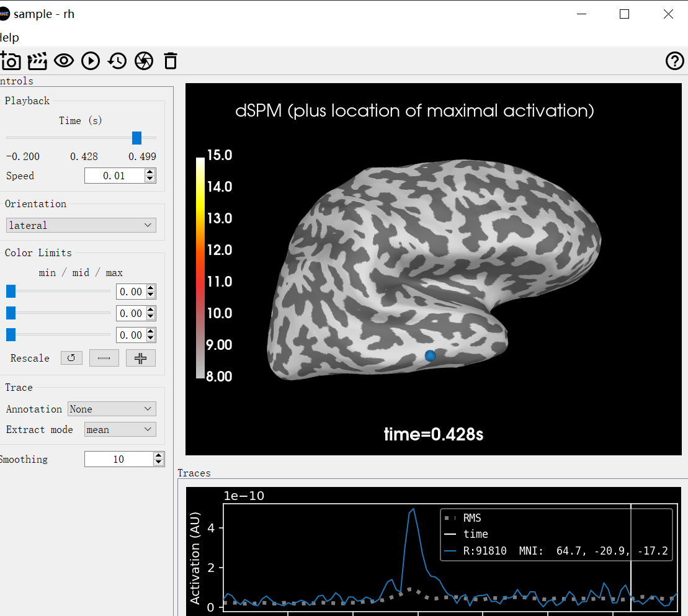The height and width of the screenshot is (616, 688).
Task: Expand the Annotation dropdown
Action: [112, 409]
